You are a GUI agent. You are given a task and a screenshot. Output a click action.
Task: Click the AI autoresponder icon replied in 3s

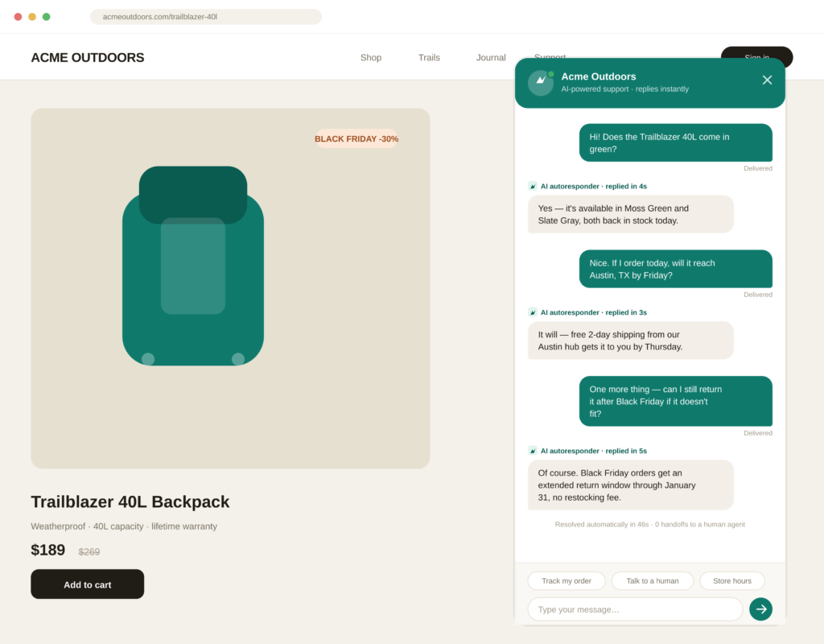point(533,312)
